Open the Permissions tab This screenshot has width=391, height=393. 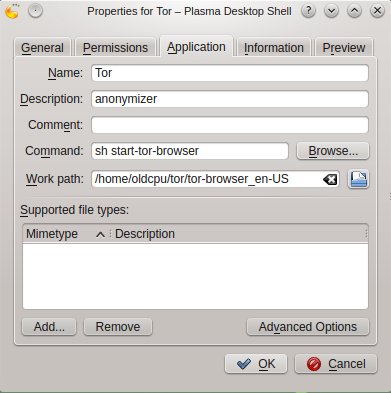pyautogui.click(x=115, y=48)
